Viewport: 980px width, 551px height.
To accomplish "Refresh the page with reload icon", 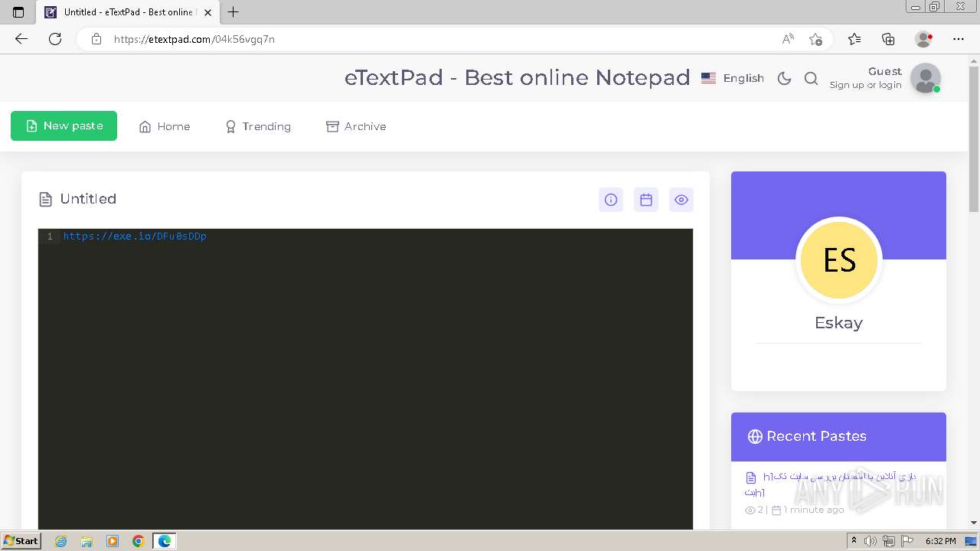I will coord(55,39).
